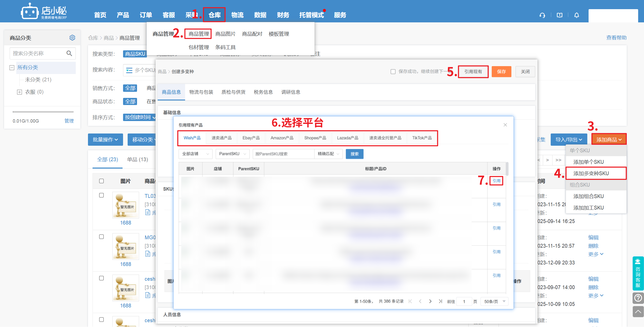Open the help book icon in header
The height and width of the screenshot is (327, 644).
[x=559, y=15]
